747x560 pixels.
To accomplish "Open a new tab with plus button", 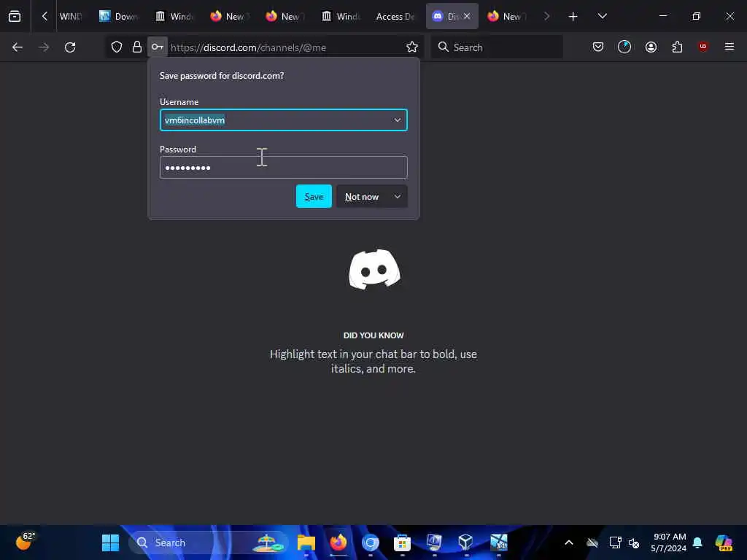I will coord(573,17).
